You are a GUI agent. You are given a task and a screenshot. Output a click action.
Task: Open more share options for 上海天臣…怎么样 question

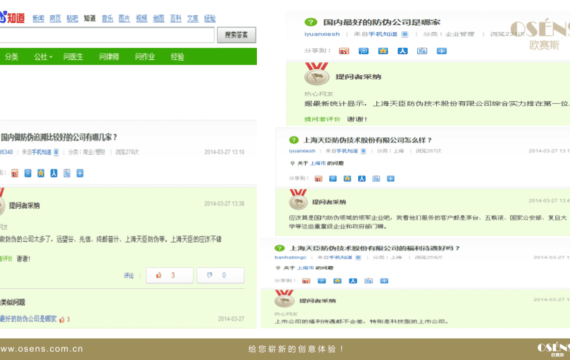click(390, 179)
